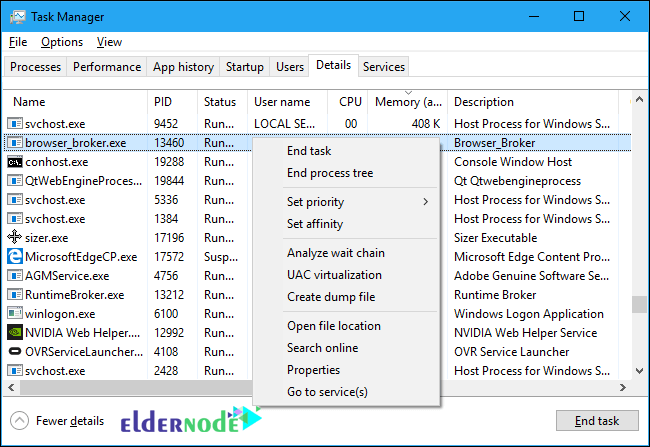Click the browser_broker.exe process icon

tap(15, 143)
